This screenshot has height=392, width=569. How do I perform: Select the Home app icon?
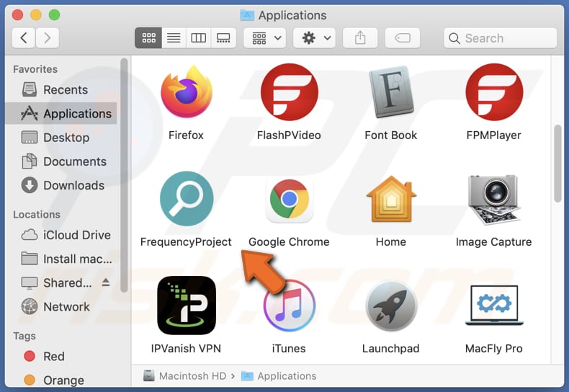[x=391, y=199]
